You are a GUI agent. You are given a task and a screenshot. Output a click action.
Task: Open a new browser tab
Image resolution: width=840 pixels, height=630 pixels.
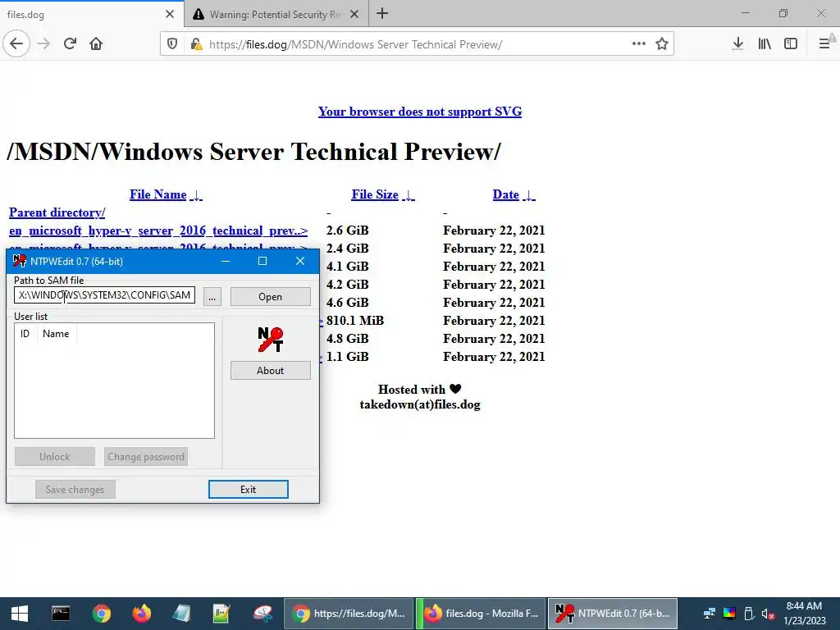[x=382, y=13]
